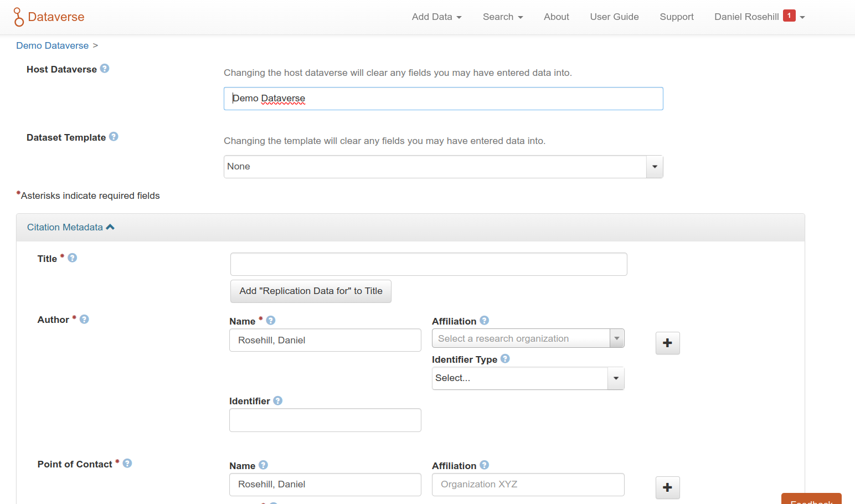Click Point of Contact help icon

click(127, 464)
